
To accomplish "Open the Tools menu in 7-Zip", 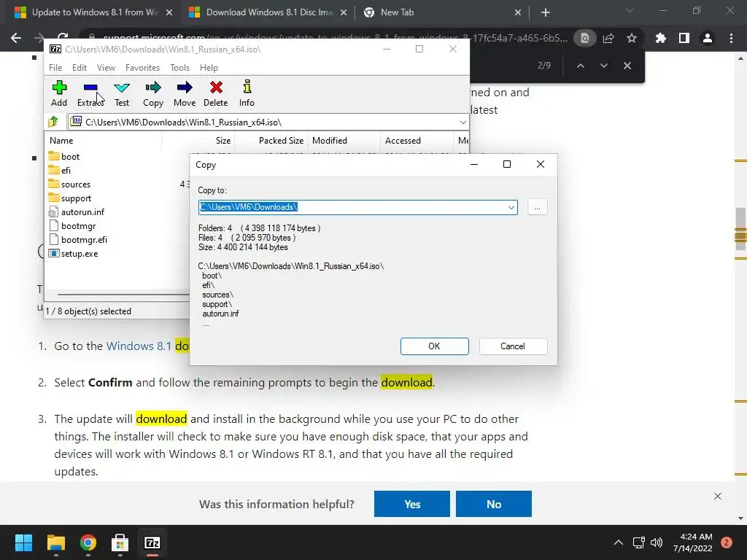I will tap(179, 68).
